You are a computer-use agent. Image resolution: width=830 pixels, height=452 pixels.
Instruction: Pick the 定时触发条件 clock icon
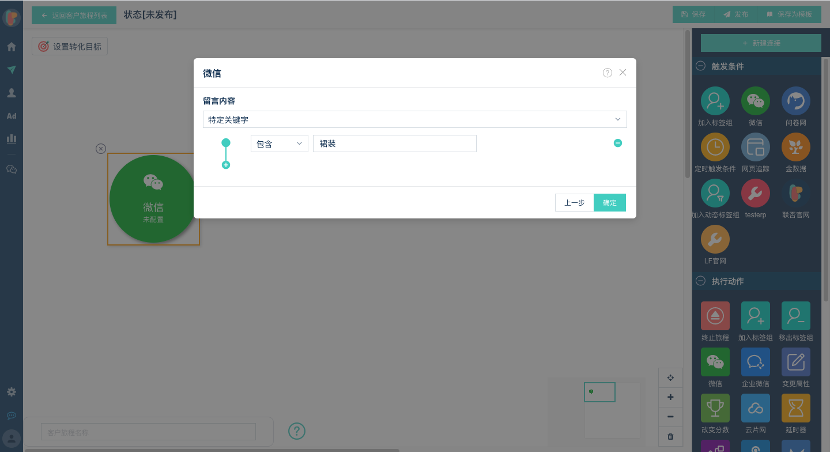click(x=715, y=147)
